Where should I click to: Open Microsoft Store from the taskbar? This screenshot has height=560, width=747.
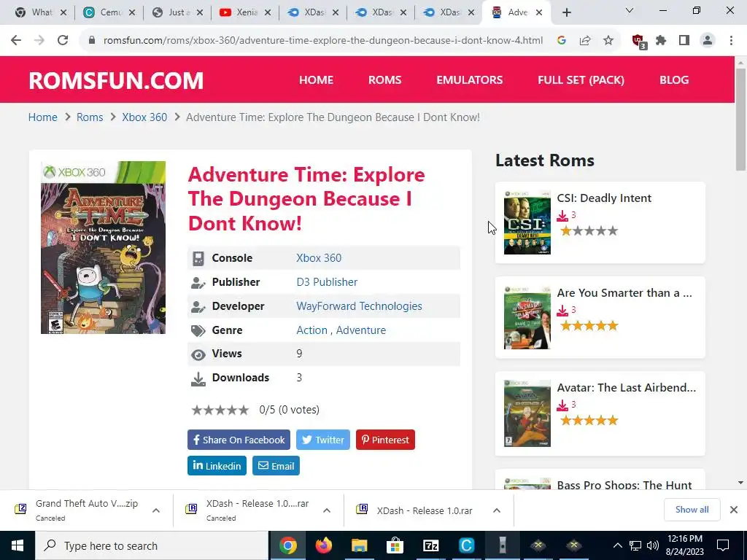pos(395,545)
